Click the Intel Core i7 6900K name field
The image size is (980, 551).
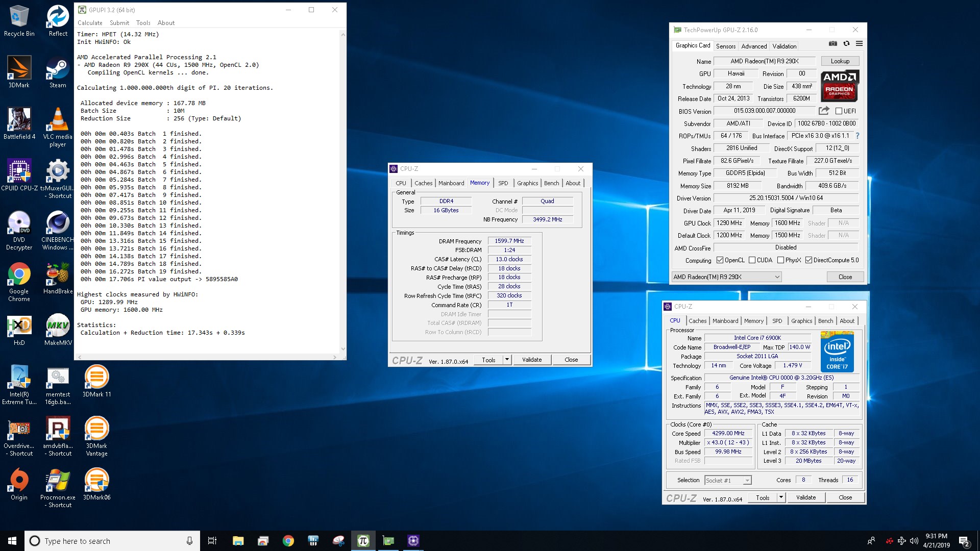(757, 338)
